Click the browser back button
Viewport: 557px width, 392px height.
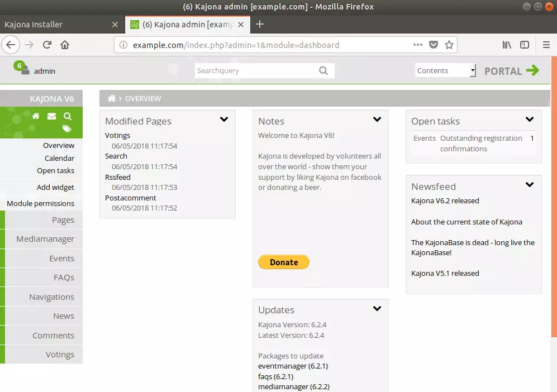pyautogui.click(x=11, y=45)
